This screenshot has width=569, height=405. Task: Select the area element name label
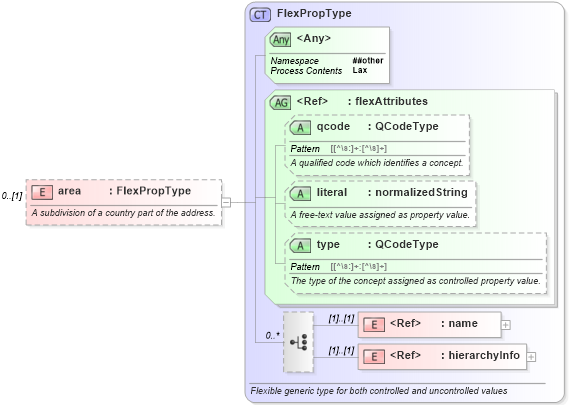tap(69, 191)
